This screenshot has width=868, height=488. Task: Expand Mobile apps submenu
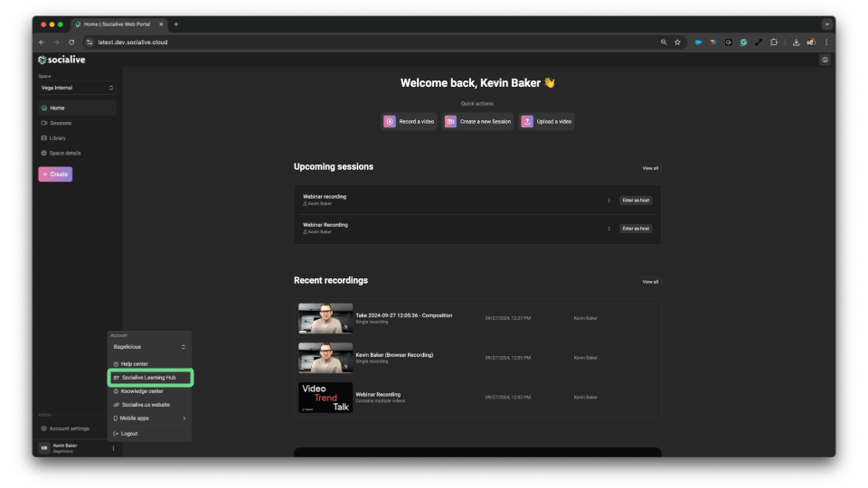click(149, 418)
